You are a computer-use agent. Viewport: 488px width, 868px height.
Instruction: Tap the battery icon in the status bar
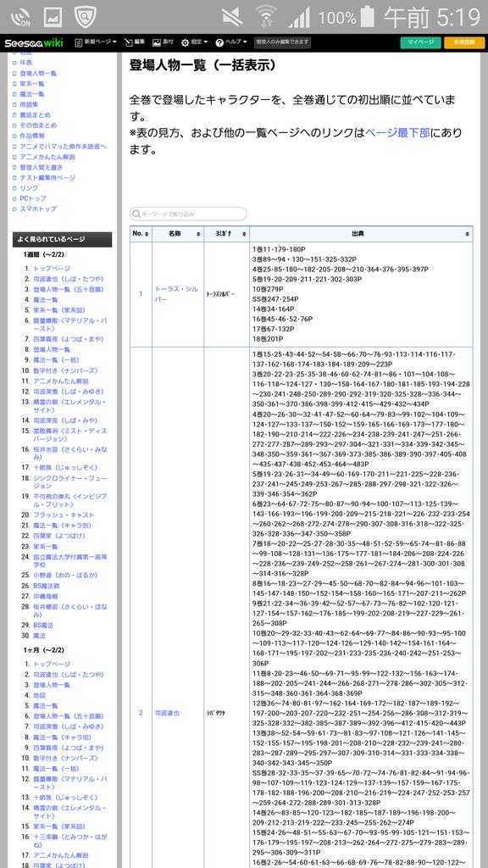tap(368, 17)
